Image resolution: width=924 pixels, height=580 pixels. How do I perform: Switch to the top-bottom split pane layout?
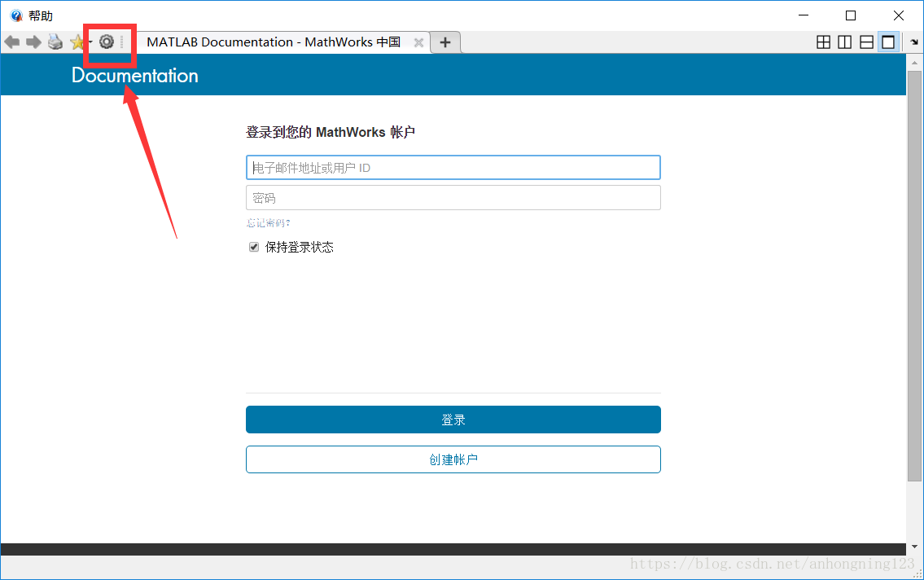coord(866,42)
